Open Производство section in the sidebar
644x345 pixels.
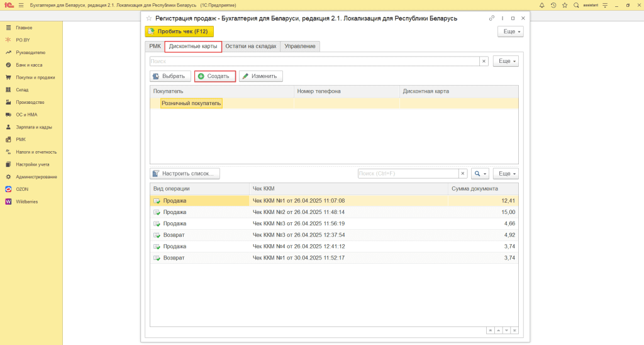click(30, 102)
